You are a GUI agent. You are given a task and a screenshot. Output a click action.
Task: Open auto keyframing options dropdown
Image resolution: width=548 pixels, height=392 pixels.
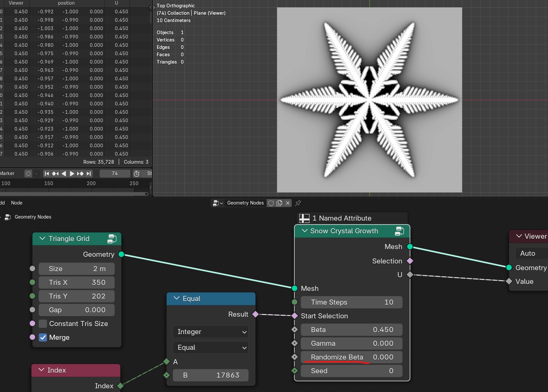(x=36, y=173)
